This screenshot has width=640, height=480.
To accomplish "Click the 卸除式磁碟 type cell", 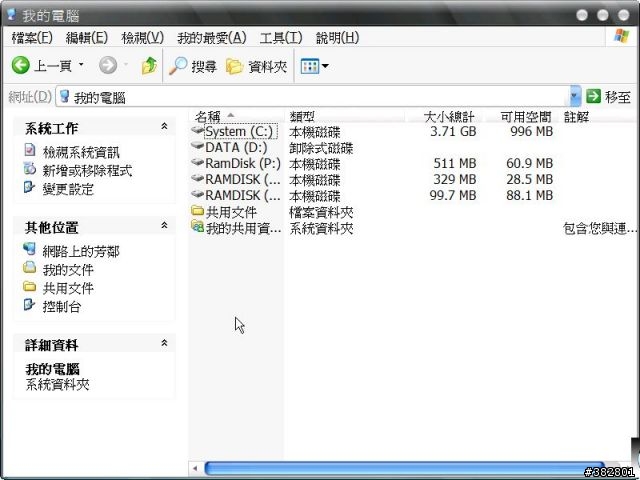I will pos(321,148).
